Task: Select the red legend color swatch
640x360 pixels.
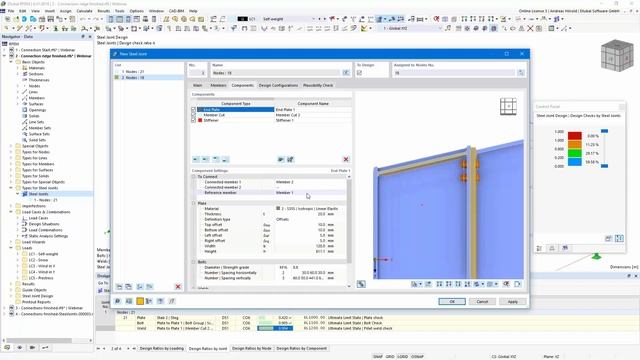Action: point(574,136)
